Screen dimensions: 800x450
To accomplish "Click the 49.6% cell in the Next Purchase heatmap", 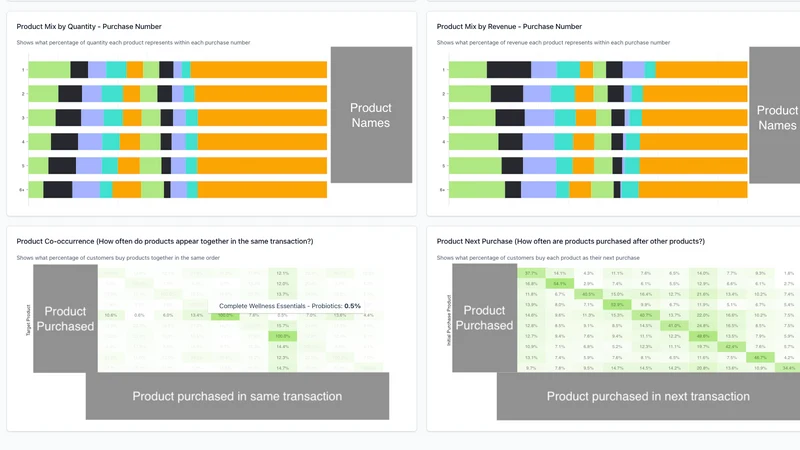I will click(703, 336).
